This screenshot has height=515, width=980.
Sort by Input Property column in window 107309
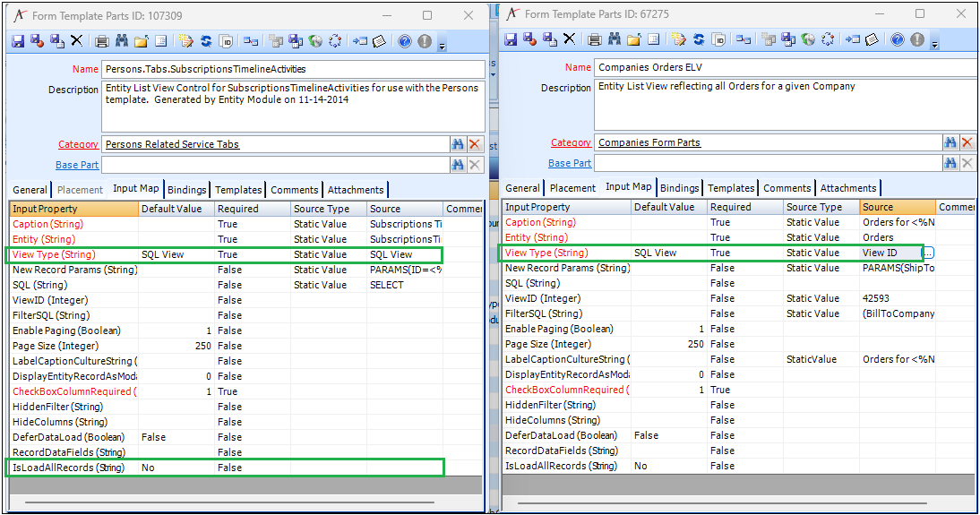pos(73,209)
